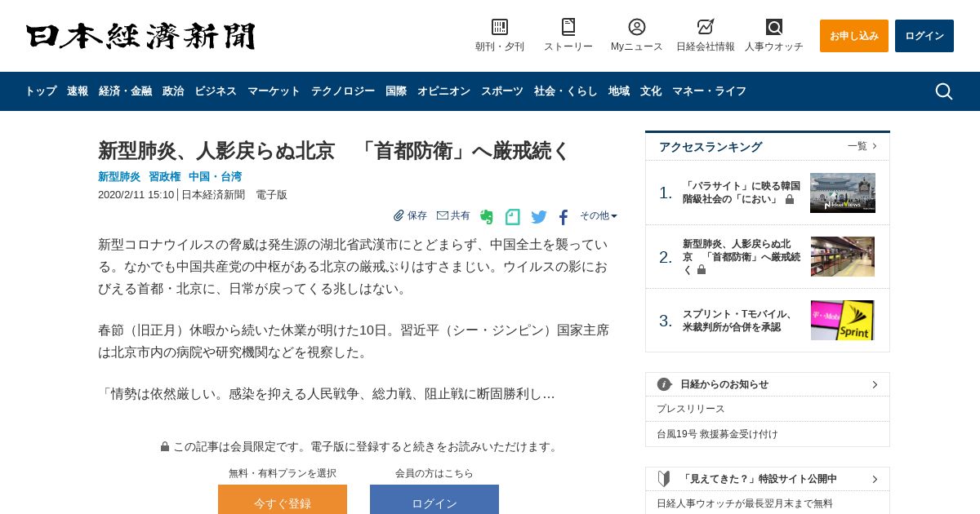This screenshot has width=980, height=514.
Task: Share the article to Evernote
Action: 487,217
